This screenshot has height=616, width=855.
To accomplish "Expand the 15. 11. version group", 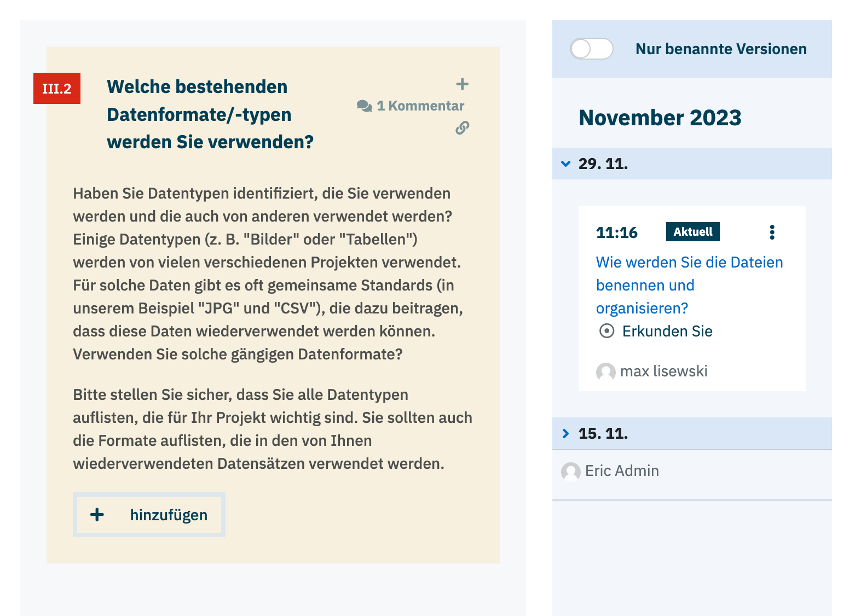I will coord(566,434).
